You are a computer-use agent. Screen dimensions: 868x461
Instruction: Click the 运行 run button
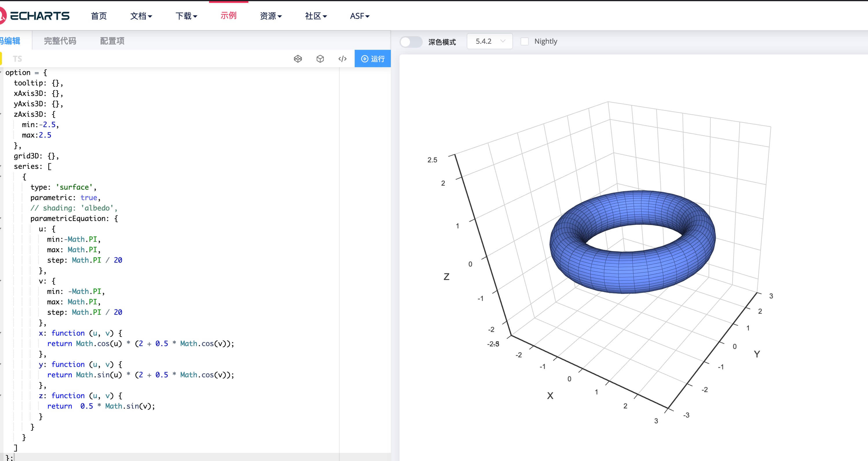coord(373,59)
